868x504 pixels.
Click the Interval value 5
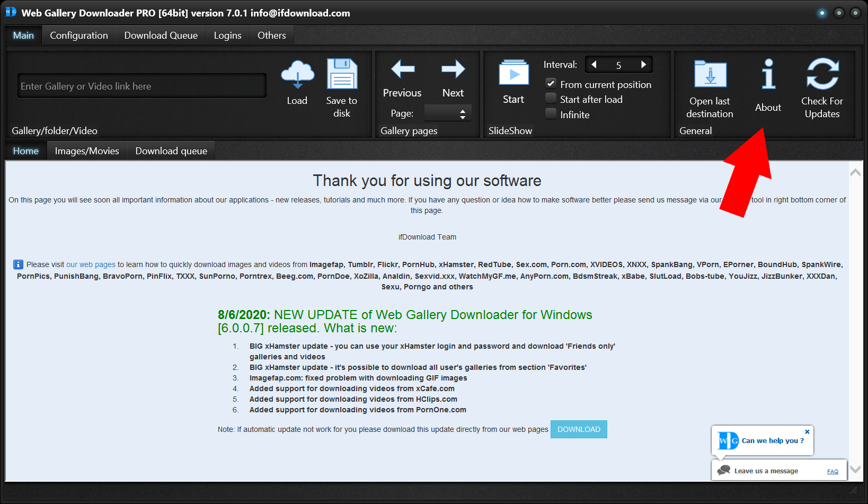618,65
